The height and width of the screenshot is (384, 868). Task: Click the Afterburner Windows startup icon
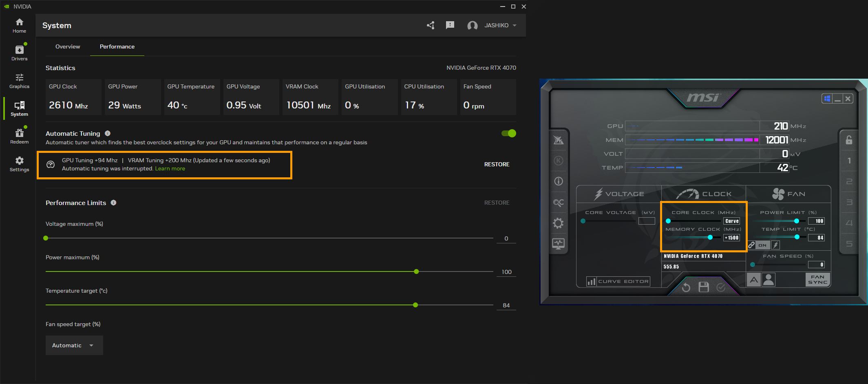pos(827,99)
